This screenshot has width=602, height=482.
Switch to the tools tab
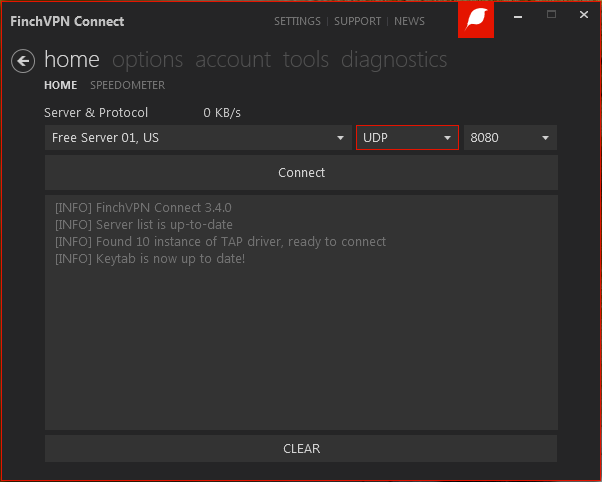pyautogui.click(x=306, y=60)
